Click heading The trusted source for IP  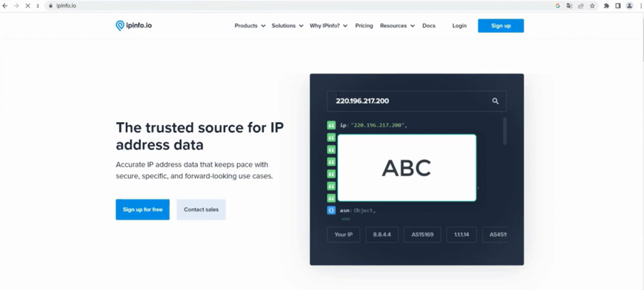tap(199, 136)
